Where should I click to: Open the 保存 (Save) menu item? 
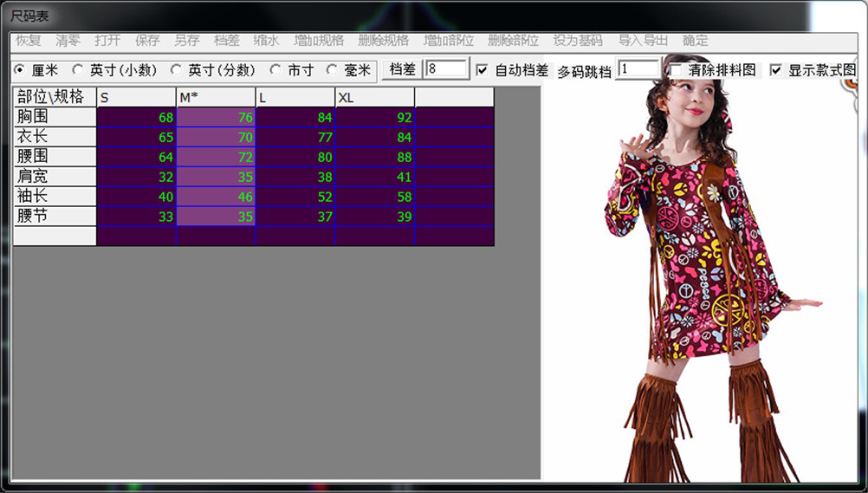coord(147,41)
